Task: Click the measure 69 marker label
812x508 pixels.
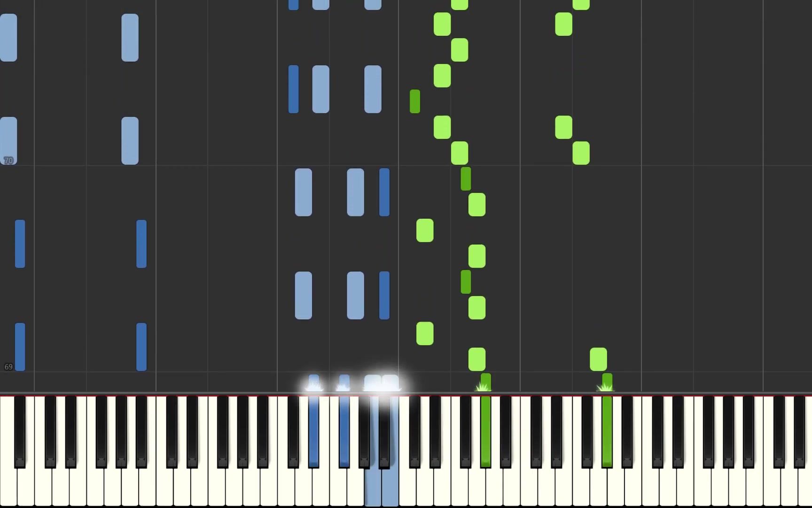Action: click(x=8, y=367)
